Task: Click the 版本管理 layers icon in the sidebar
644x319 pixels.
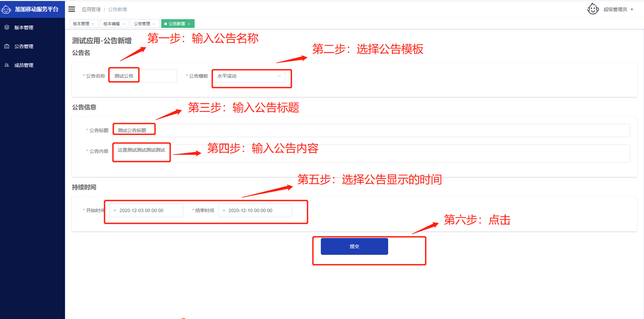Action: point(7,27)
